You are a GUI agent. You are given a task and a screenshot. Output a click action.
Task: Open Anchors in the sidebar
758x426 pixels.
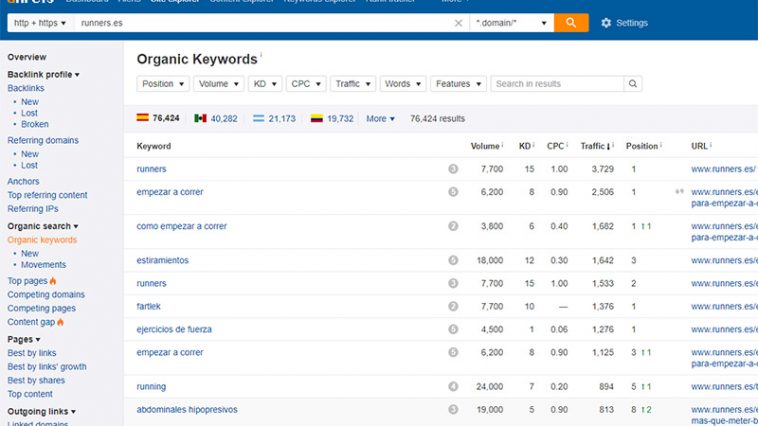(23, 181)
